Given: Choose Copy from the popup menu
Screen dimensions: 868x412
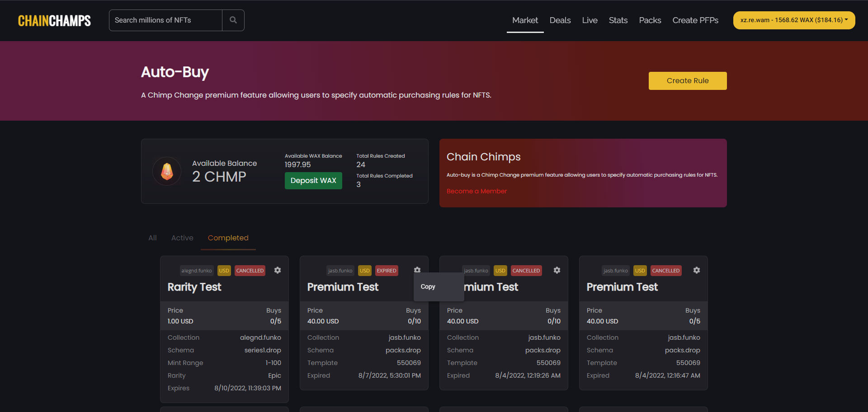Looking at the screenshot, I should tap(428, 287).
